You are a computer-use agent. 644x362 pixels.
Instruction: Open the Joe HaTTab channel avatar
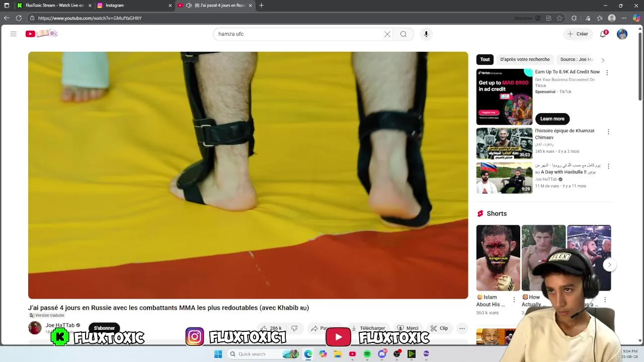tap(35, 328)
